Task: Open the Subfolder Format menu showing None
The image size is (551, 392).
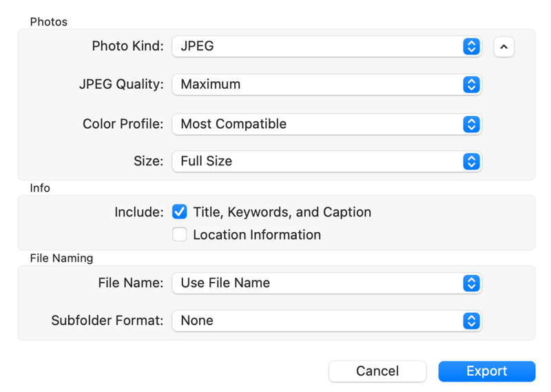Action: pyautogui.click(x=317, y=321)
